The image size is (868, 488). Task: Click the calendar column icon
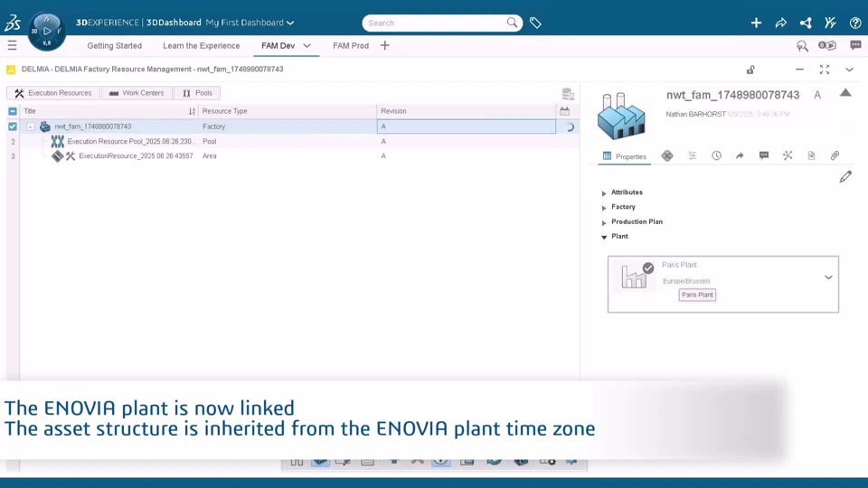[x=564, y=111]
